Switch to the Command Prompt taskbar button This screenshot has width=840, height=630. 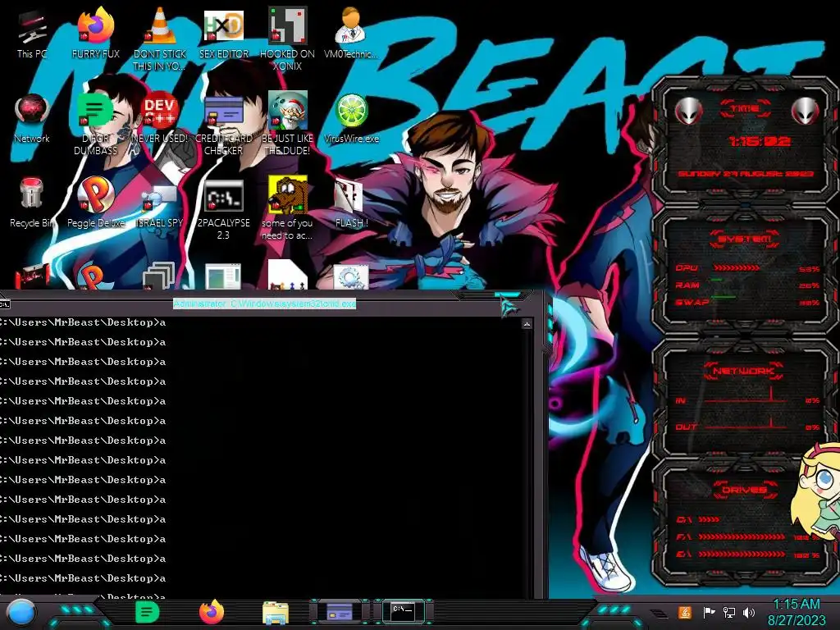click(x=403, y=611)
